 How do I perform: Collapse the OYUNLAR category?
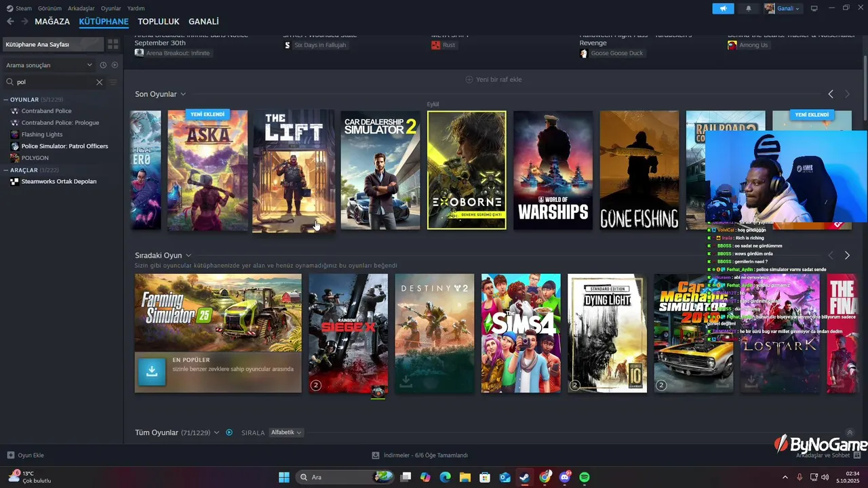pyautogui.click(x=6, y=100)
